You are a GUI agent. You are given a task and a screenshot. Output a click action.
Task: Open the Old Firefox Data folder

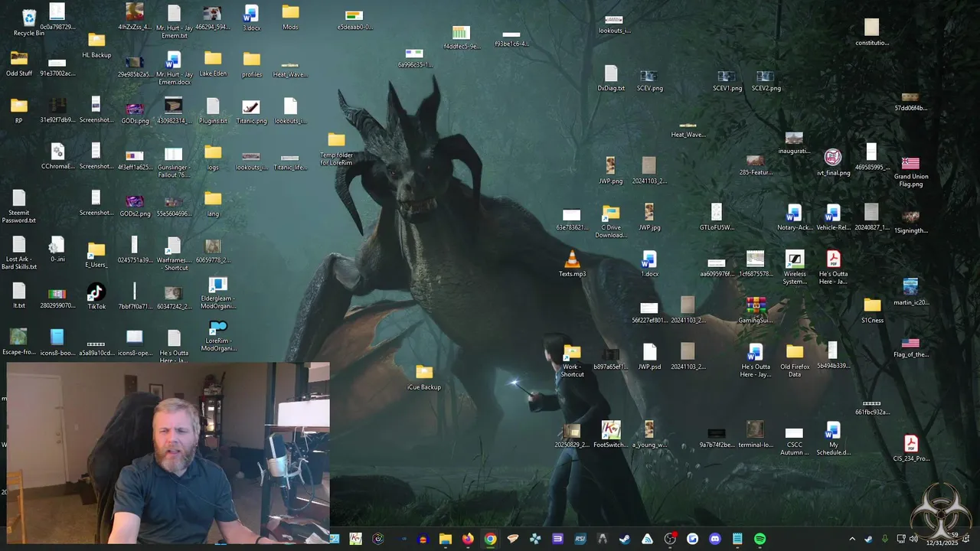[795, 360]
